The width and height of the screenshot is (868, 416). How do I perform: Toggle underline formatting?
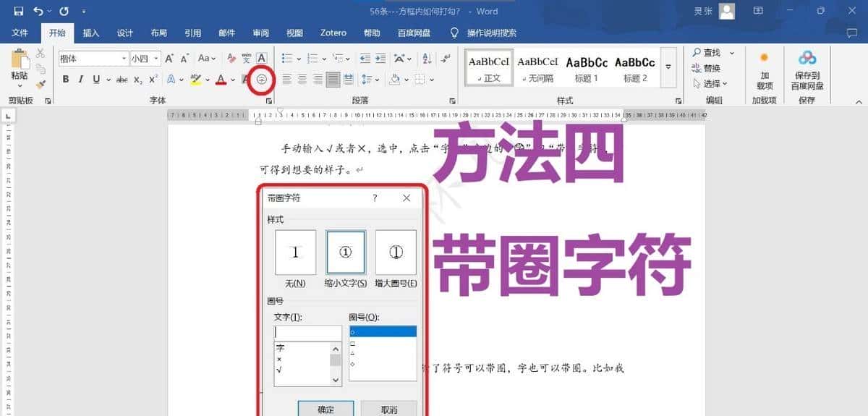coord(95,80)
